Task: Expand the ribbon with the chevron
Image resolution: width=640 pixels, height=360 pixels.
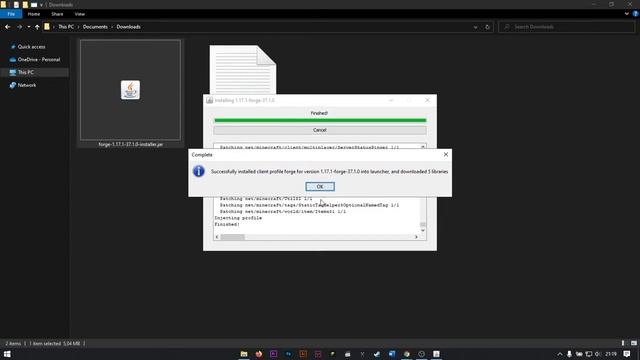Action: point(627,14)
